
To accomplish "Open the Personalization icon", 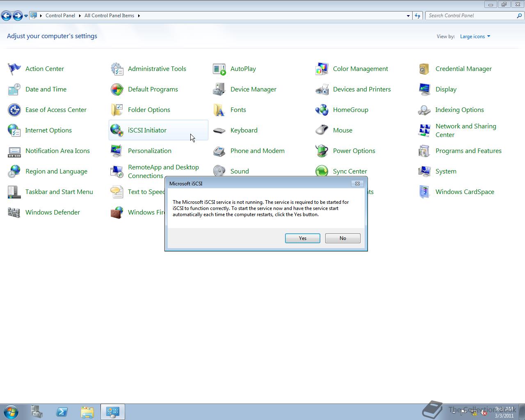I will pos(117,151).
